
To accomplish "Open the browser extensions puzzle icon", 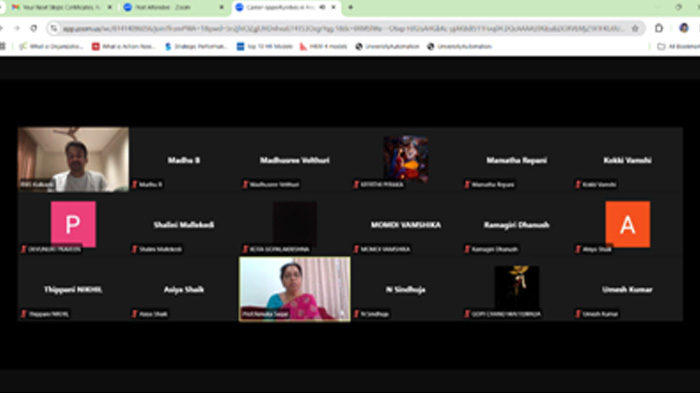I will point(659,28).
